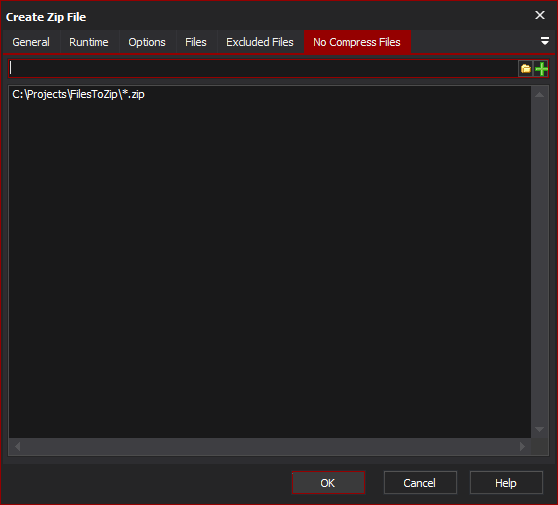This screenshot has height=505, width=558.
Task: Open Help for this dialog
Action: click(x=506, y=483)
